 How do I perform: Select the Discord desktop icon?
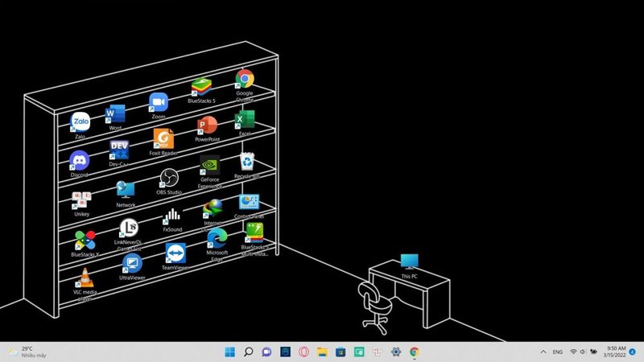pos(79,160)
